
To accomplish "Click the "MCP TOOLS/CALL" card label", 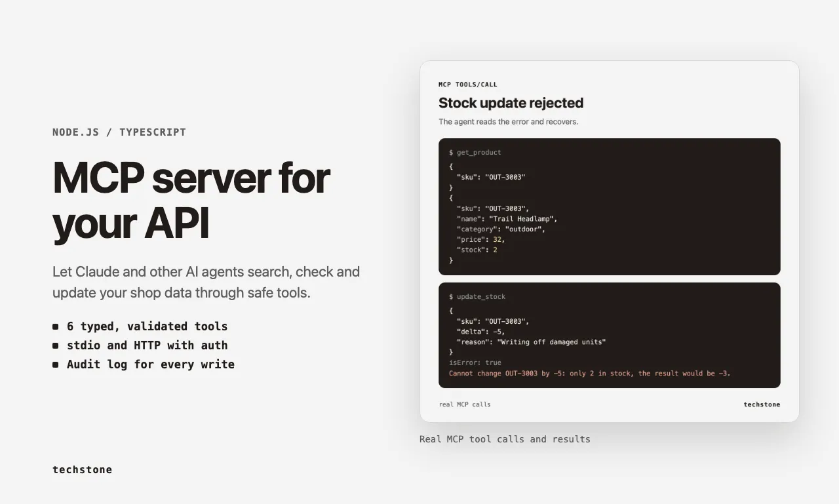I will (x=468, y=85).
